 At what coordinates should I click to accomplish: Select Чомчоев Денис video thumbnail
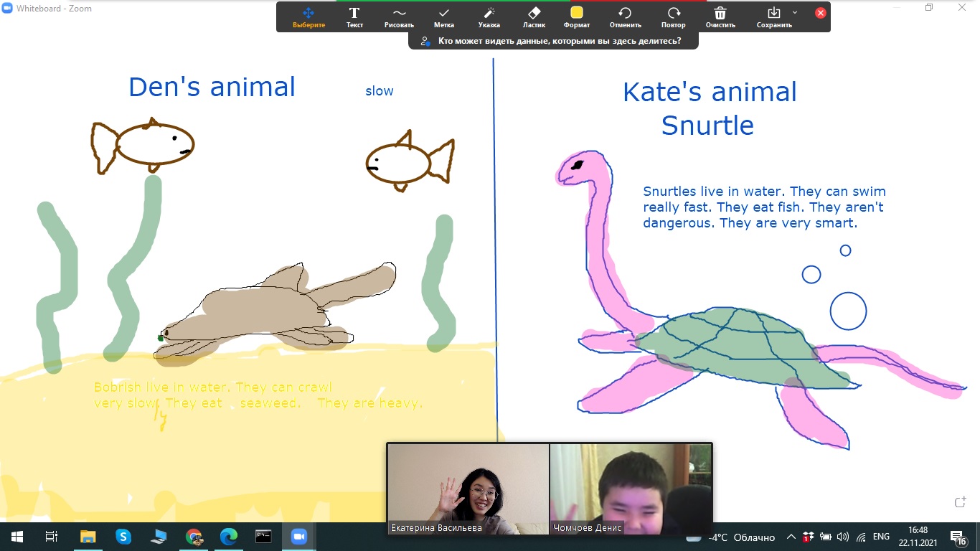[x=631, y=489]
